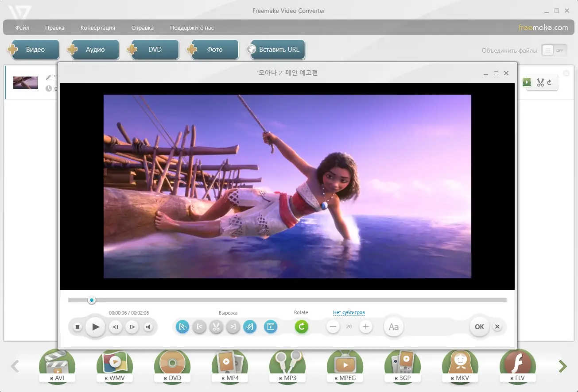Jump to the selection start arrow button

pyautogui.click(x=199, y=327)
